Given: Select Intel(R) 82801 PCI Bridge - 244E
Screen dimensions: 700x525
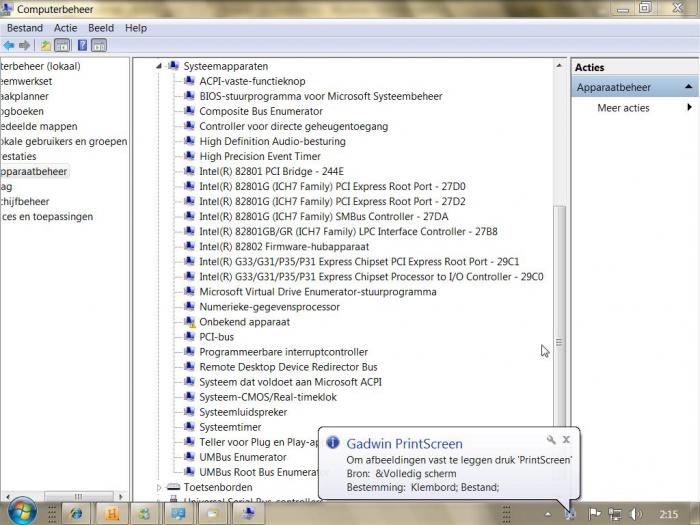Looking at the screenshot, I should coord(271,171).
